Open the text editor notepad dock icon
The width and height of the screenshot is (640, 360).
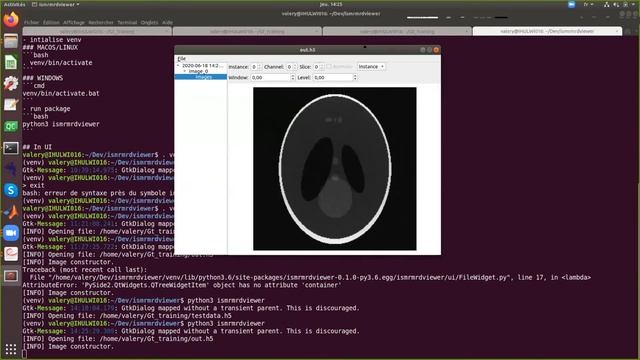click(x=11, y=105)
